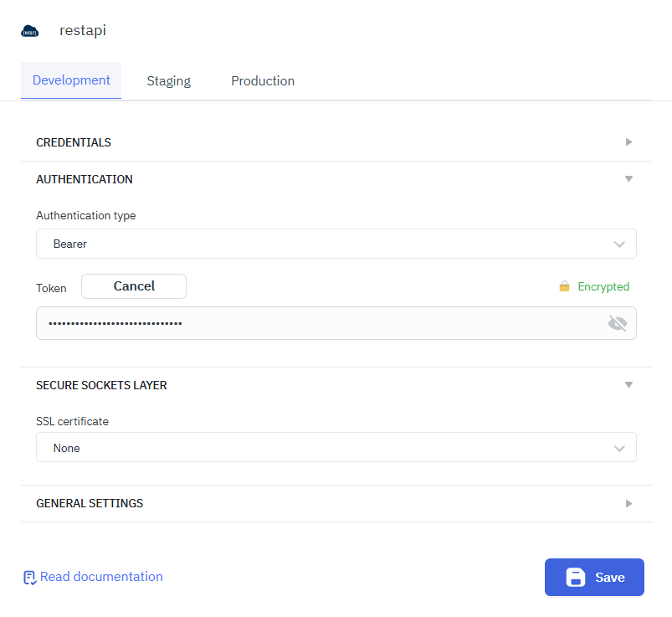Collapse the Authentication section arrow
The image size is (672, 617).
pyautogui.click(x=628, y=179)
